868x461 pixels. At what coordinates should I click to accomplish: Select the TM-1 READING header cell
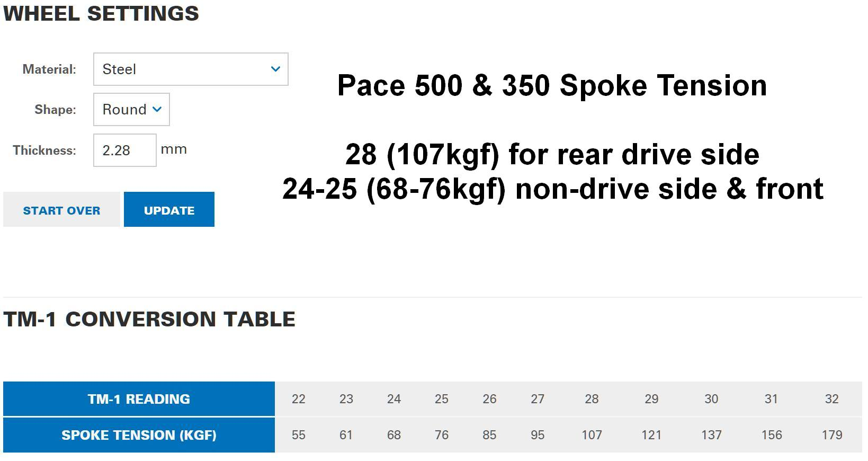(139, 399)
